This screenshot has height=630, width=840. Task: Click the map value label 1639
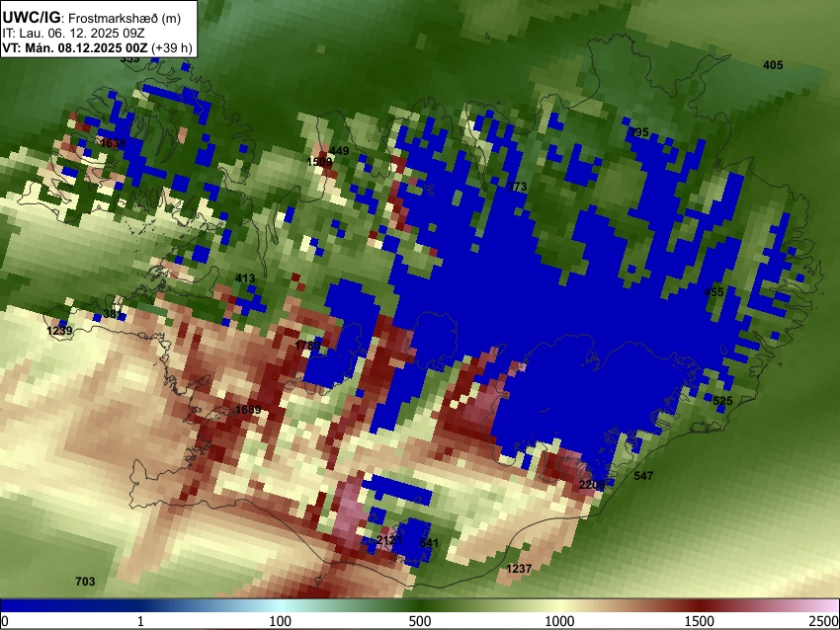pyautogui.click(x=113, y=143)
